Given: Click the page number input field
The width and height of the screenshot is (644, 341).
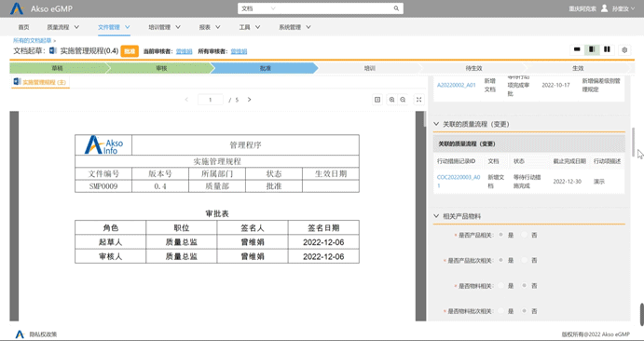Looking at the screenshot, I should click(211, 100).
